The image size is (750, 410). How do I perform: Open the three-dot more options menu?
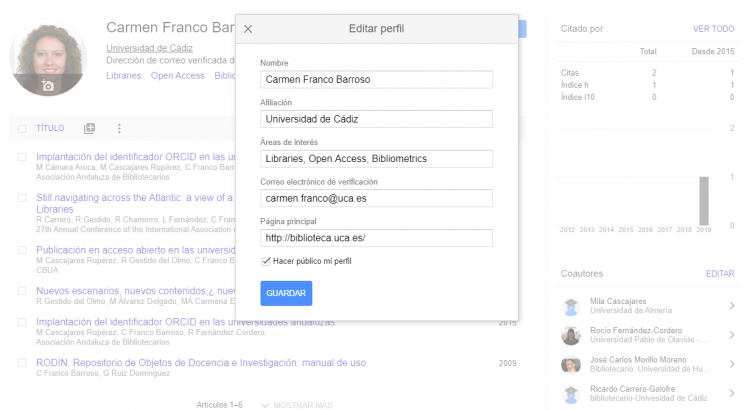tap(119, 128)
